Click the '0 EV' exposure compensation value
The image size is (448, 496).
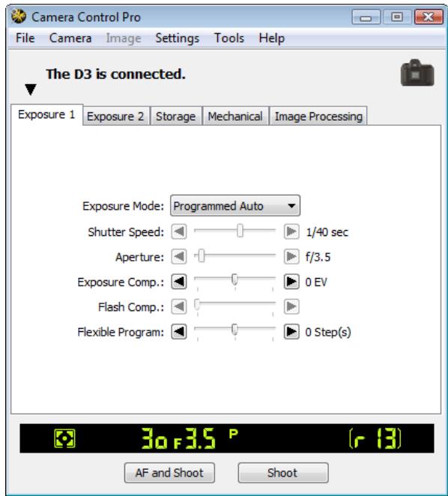tap(315, 282)
